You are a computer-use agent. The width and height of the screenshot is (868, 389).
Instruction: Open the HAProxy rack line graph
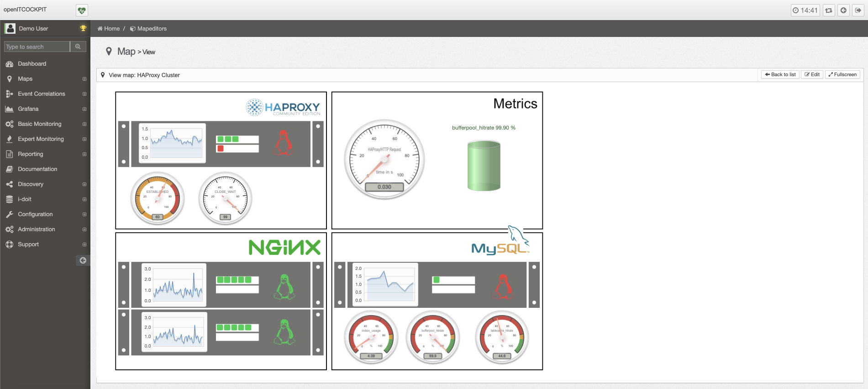tap(173, 143)
